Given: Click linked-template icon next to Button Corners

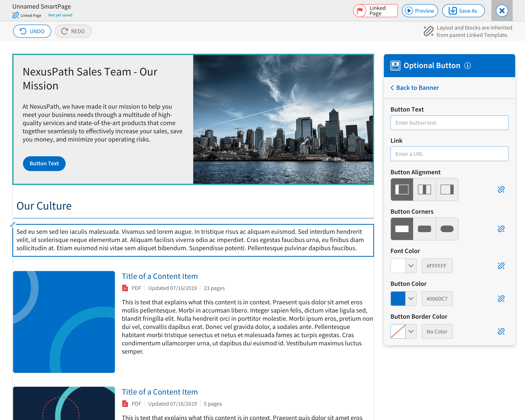Looking at the screenshot, I should (501, 229).
